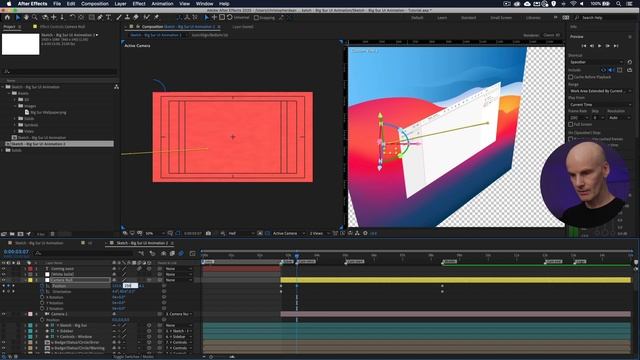Click the Home icon in the toolbar
The image size is (640, 360).
tap(7, 18)
